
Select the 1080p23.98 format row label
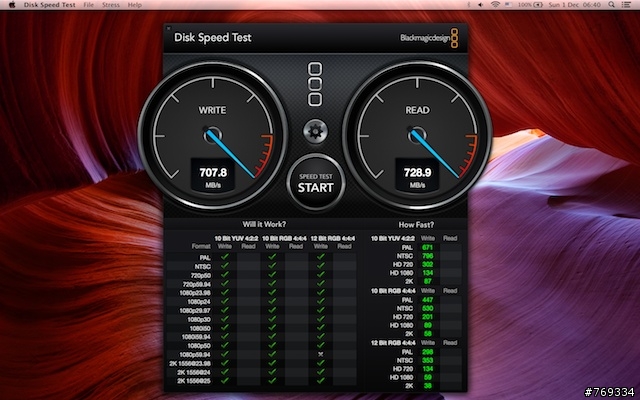[x=195, y=293]
